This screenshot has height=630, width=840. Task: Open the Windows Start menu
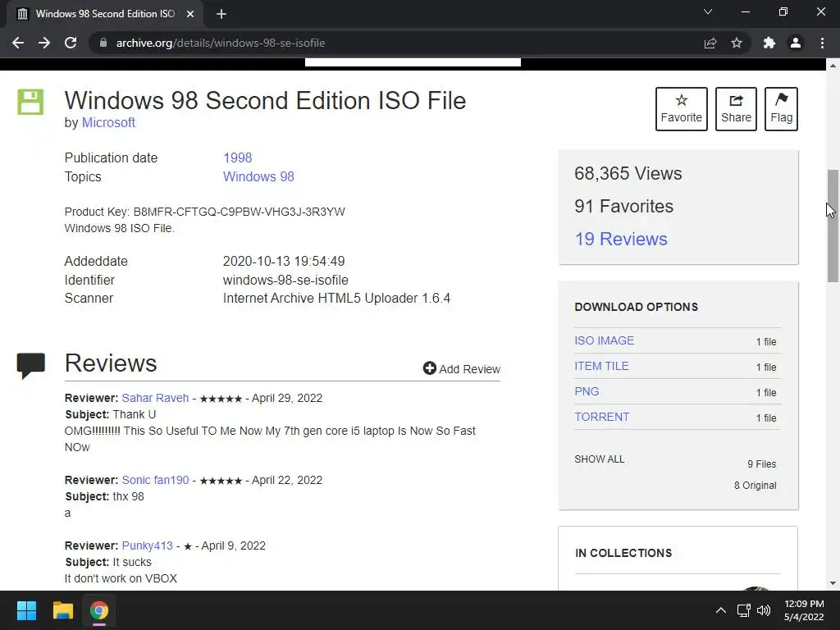point(26,610)
